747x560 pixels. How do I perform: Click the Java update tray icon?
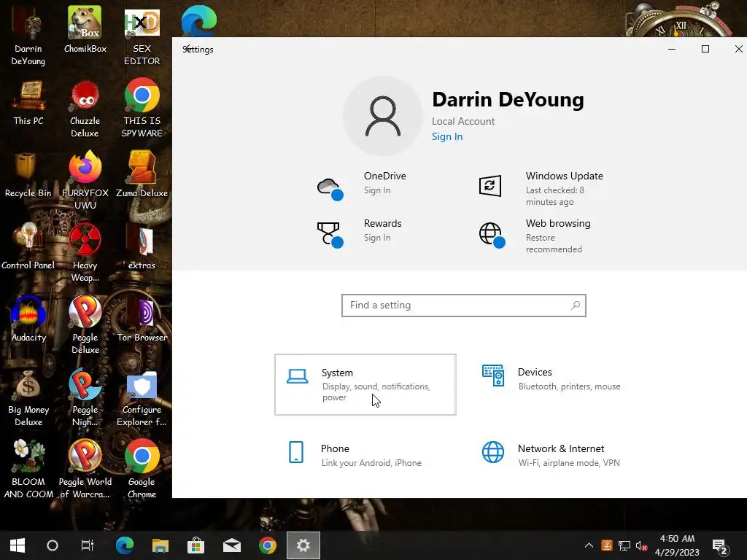[x=606, y=545]
